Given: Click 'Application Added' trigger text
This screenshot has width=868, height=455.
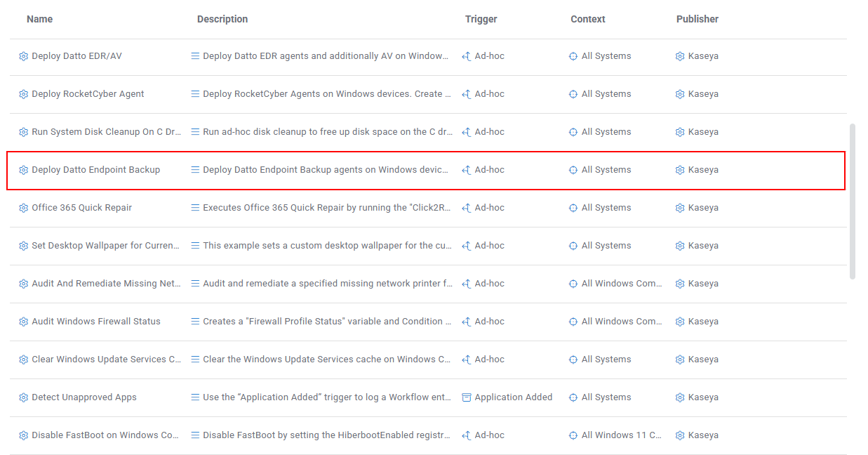Looking at the screenshot, I should (514, 397).
